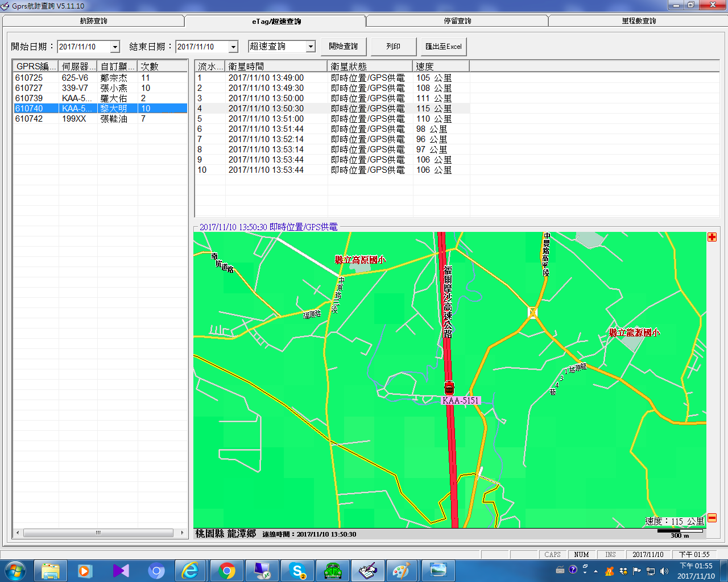This screenshot has height=582, width=728.
Task: Click the 開始查詢 button
Action: 344,47
